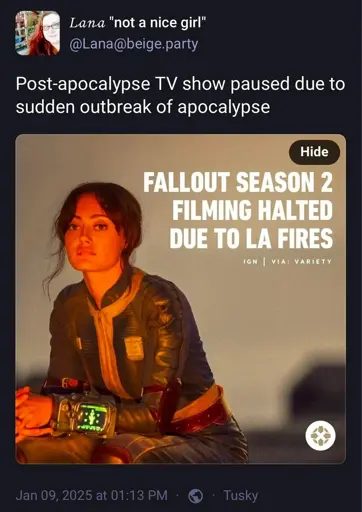Select the display name Lana
Viewport: 362px width, 512px height.
(x=87, y=23)
